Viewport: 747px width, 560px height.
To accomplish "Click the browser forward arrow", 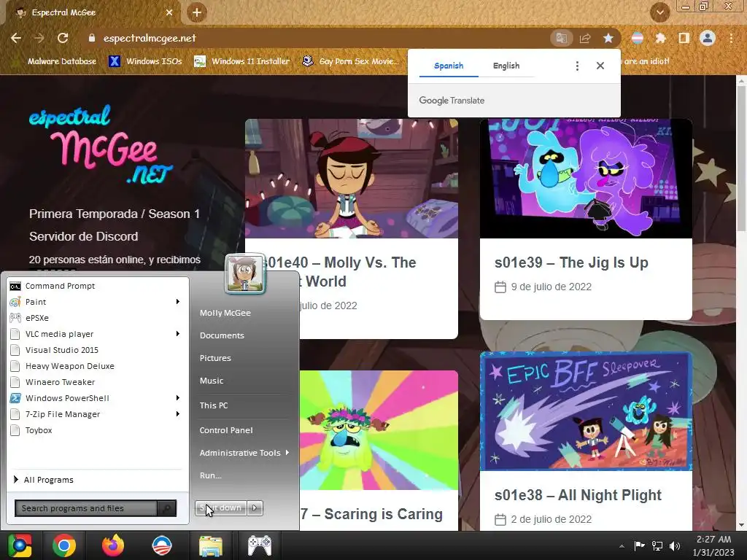I will (x=39, y=38).
